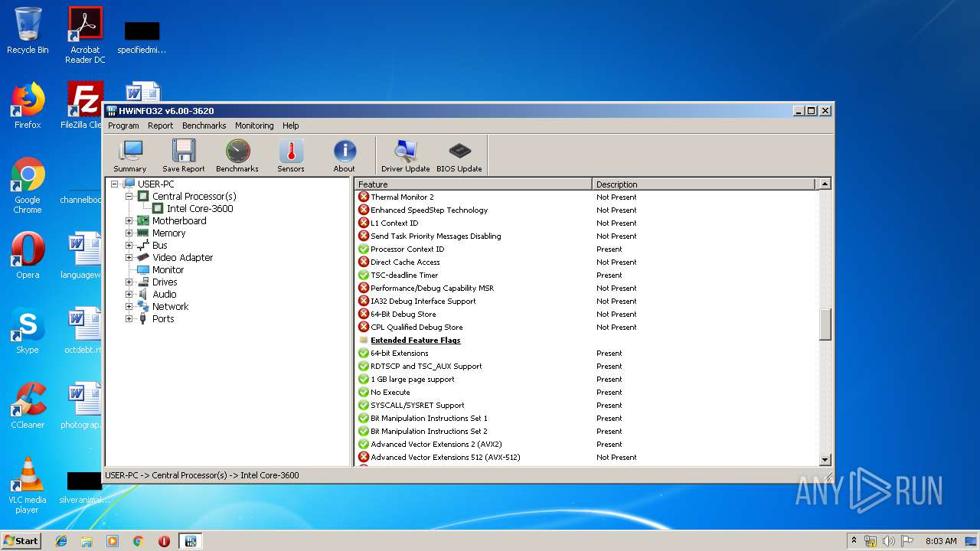Expand the Audio tree node
Screen dimensions: 980x551
pyautogui.click(x=129, y=294)
